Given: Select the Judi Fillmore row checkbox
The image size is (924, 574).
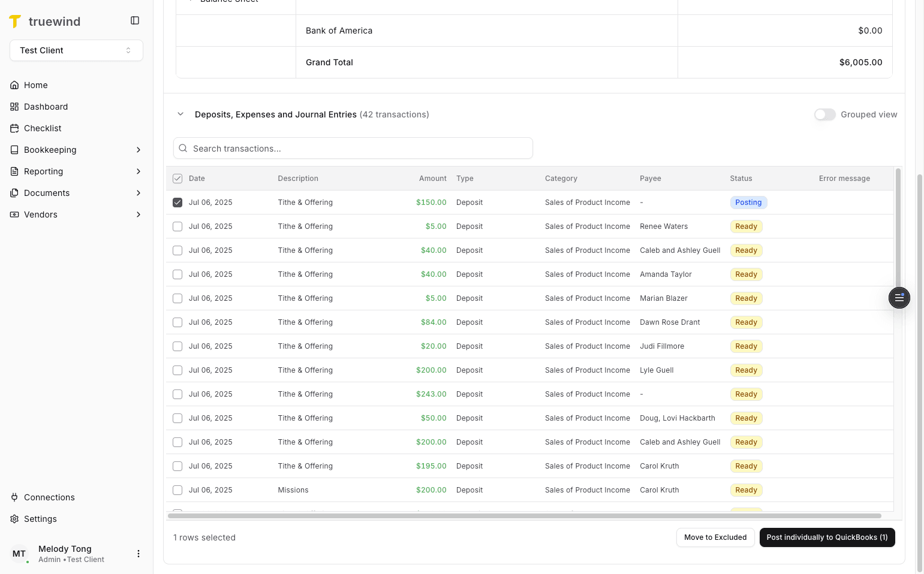Looking at the screenshot, I should 177,346.
